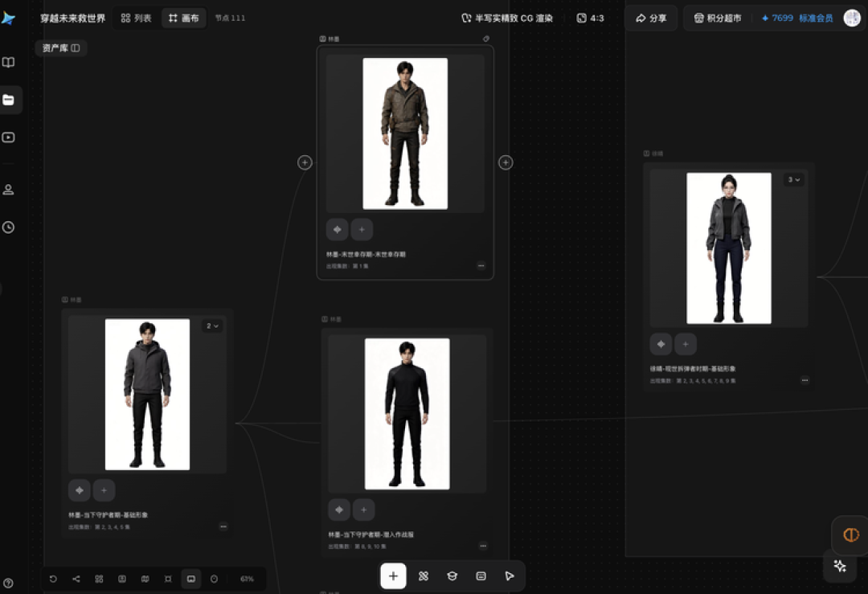Click the project title 穿越未来救世界
868x594 pixels.
72,18
